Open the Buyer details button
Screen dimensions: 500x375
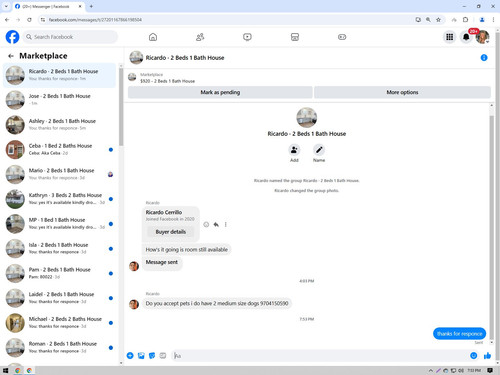(x=170, y=232)
